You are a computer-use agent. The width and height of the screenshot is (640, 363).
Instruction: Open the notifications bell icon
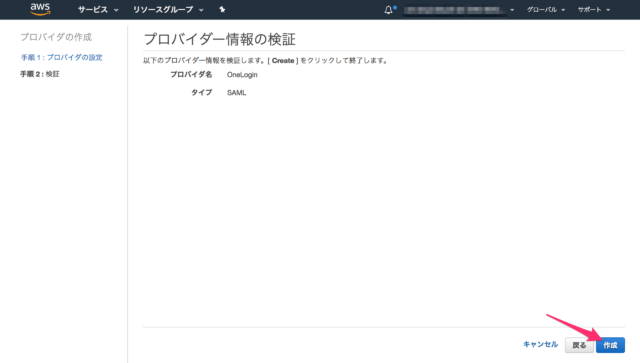click(389, 9)
